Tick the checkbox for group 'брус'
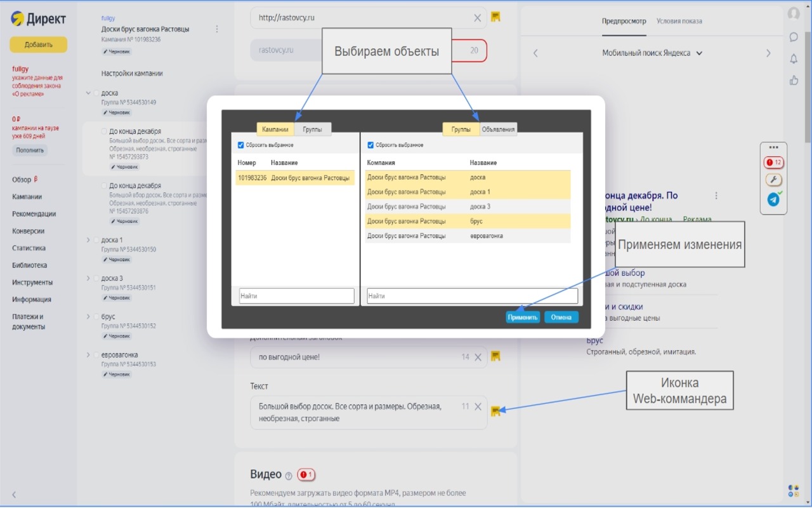812x508 pixels. [95, 317]
